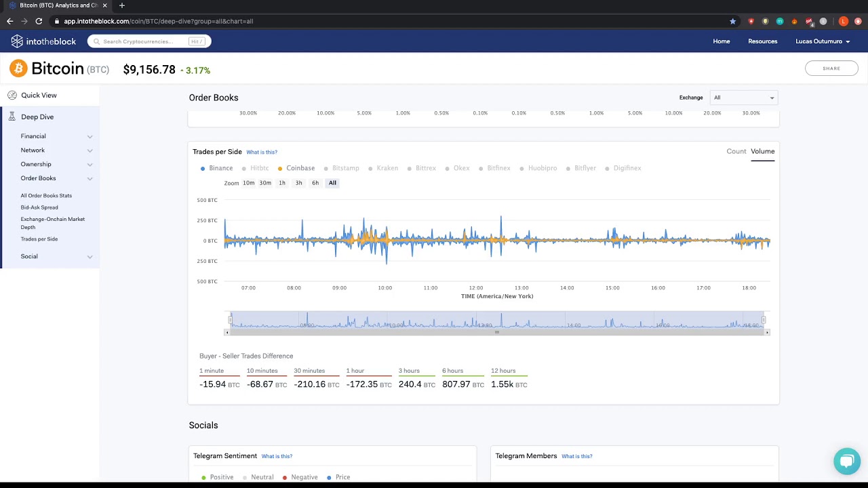Toggle the Okex series in the legend
868x488 pixels.
click(x=458, y=168)
